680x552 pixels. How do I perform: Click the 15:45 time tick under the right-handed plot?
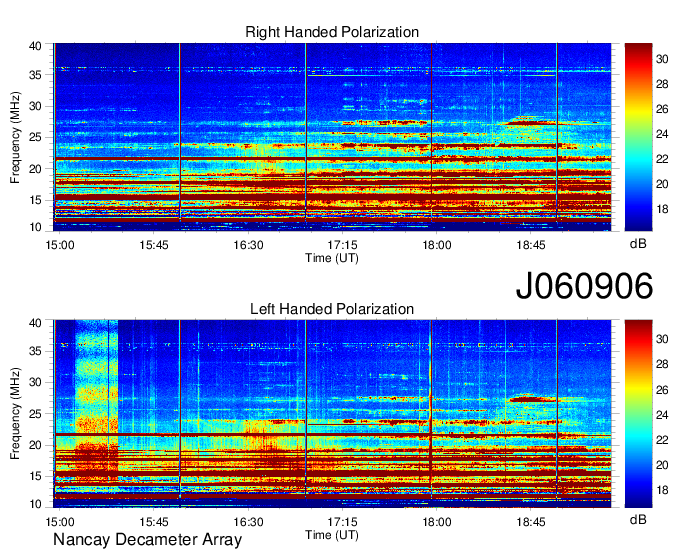(154, 245)
